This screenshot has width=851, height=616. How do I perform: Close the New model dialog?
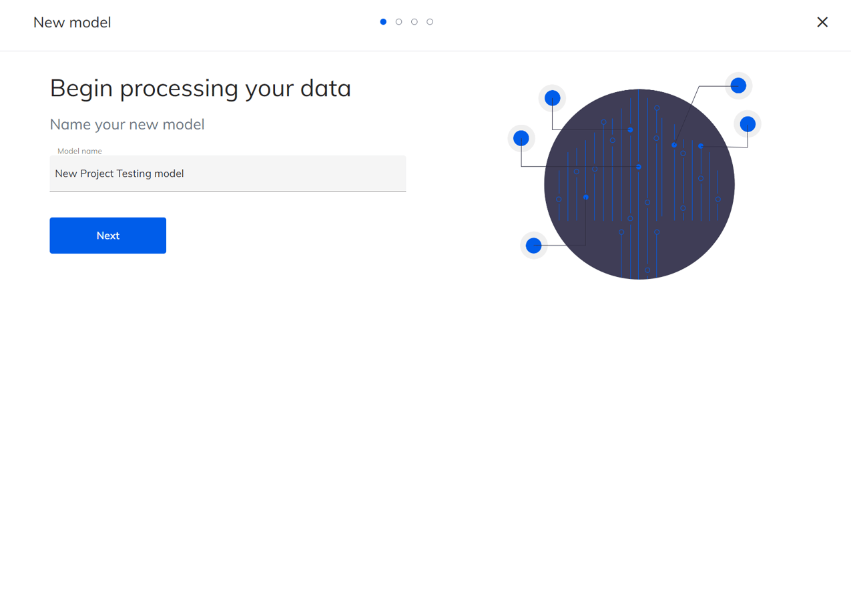[x=822, y=22]
